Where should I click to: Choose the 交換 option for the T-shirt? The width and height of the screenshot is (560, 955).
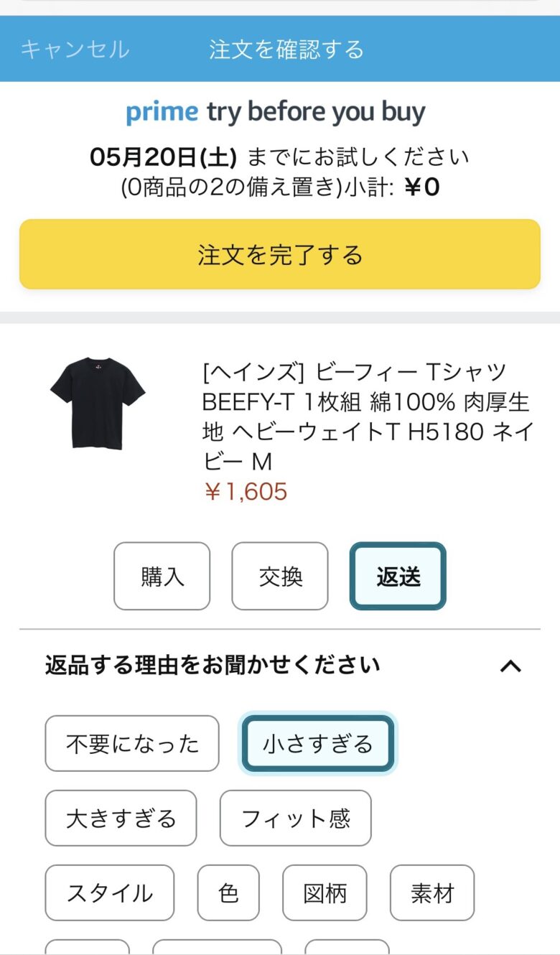click(280, 576)
